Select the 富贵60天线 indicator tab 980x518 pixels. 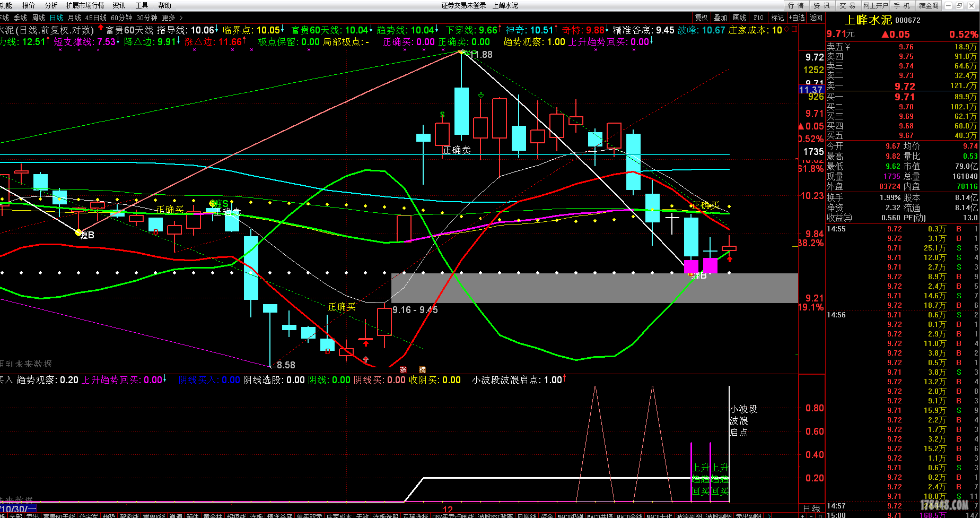pos(59,514)
